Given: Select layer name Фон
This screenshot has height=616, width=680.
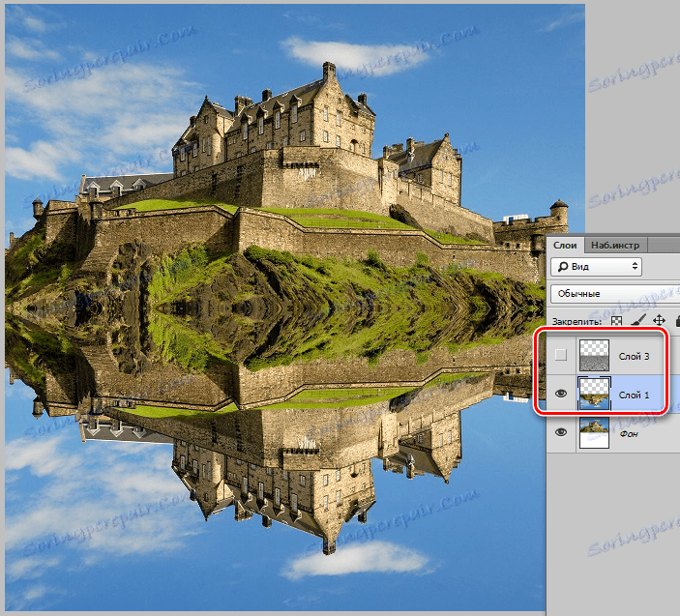Looking at the screenshot, I should (629, 433).
